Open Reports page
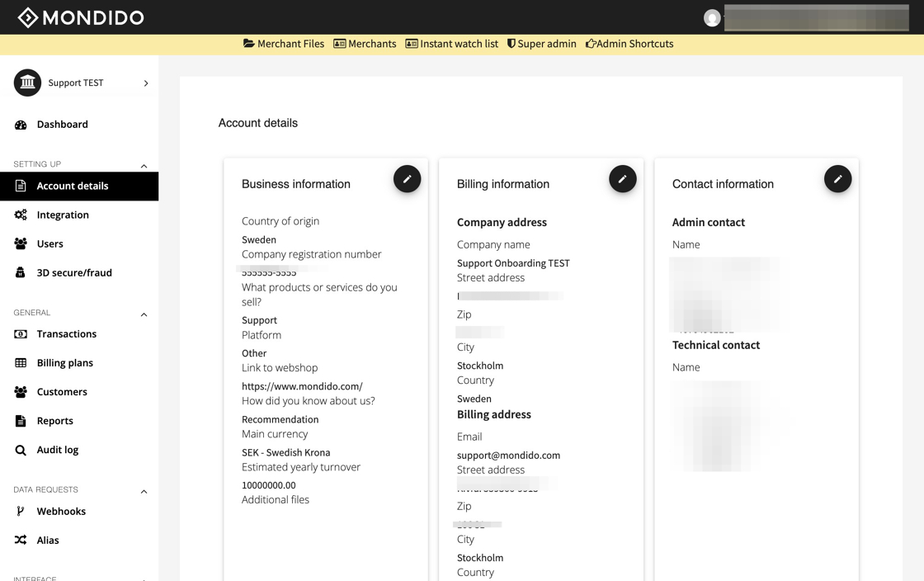 point(54,421)
